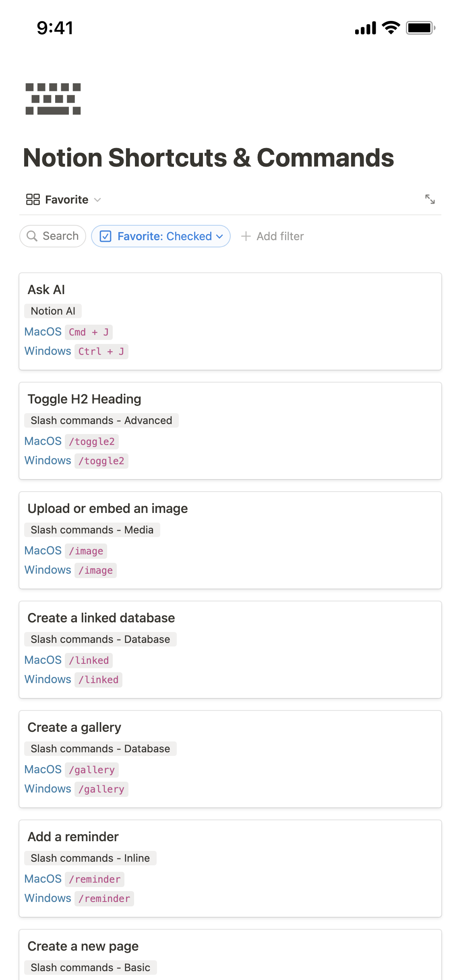This screenshot has height=980, width=453.
Task: Tap the Search input field
Action: pyautogui.click(x=60, y=236)
